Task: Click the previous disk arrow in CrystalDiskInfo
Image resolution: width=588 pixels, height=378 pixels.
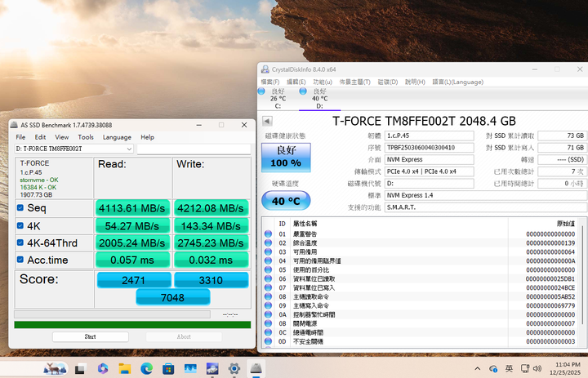Action: tap(265, 121)
